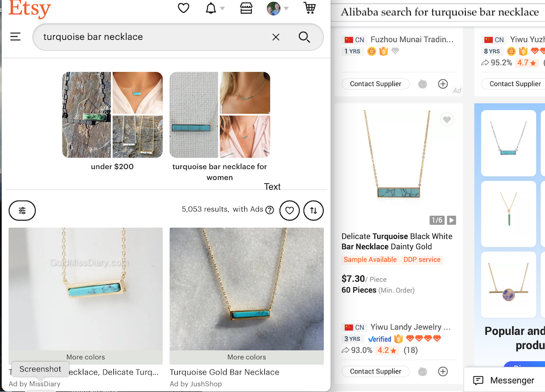Expand Etsy profile avatar account menu
The width and height of the screenshot is (545, 392).
click(277, 8)
